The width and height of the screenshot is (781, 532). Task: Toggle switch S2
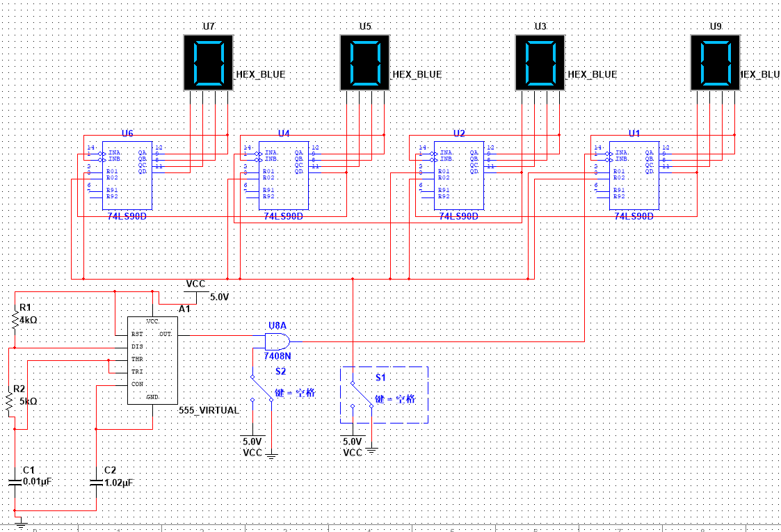pyautogui.click(x=262, y=388)
